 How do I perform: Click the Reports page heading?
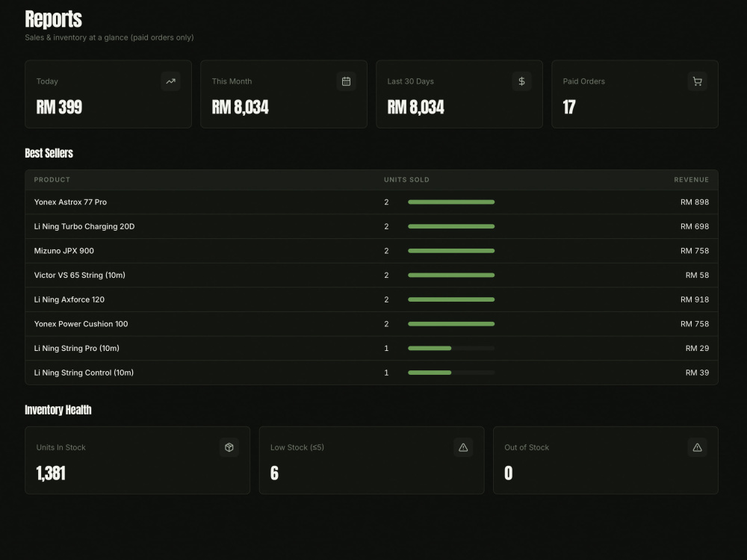(53, 19)
